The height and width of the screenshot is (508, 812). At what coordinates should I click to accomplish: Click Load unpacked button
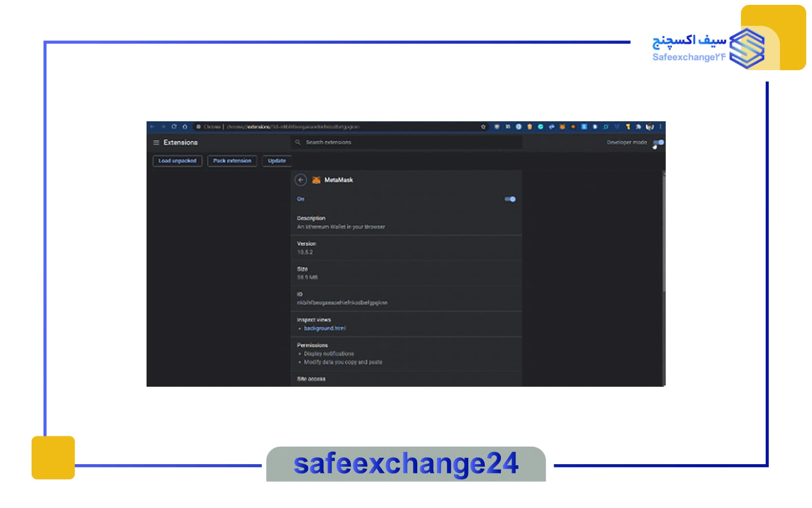(177, 161)
